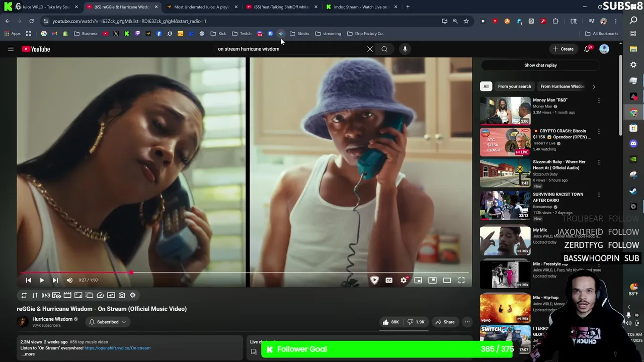Open the Extensions puzzle icon
Image resolution: width=644 pixels, height=362 pixels.
pyautogui.click(x=555, y=21)
